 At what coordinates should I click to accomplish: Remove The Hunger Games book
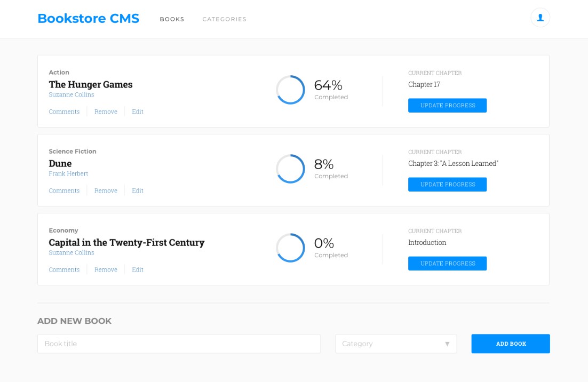[106, 112]
